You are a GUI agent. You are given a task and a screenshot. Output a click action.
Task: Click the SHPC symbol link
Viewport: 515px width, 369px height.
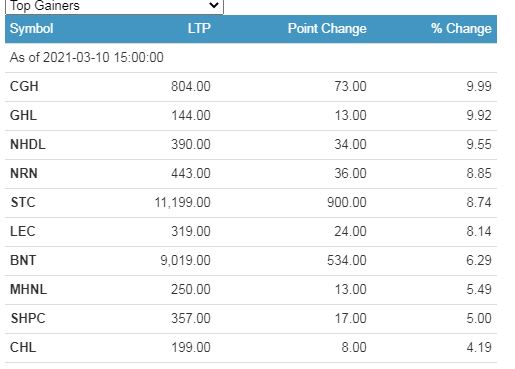tap(28, 319)
